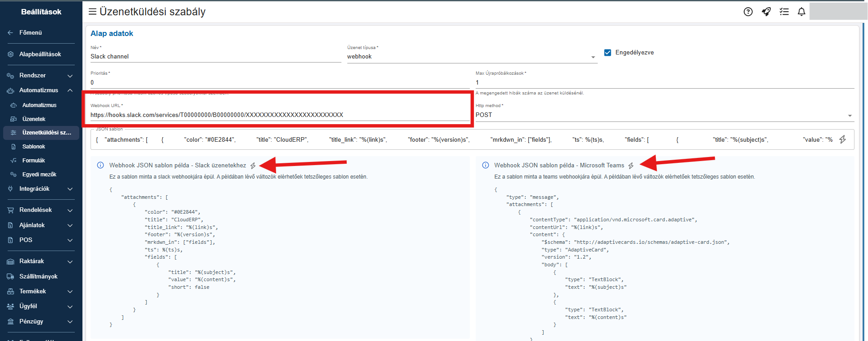Viewport: 868px width, 341px height.
Task: Open the checklist tasks icon
Action: [x=784, y=12]
